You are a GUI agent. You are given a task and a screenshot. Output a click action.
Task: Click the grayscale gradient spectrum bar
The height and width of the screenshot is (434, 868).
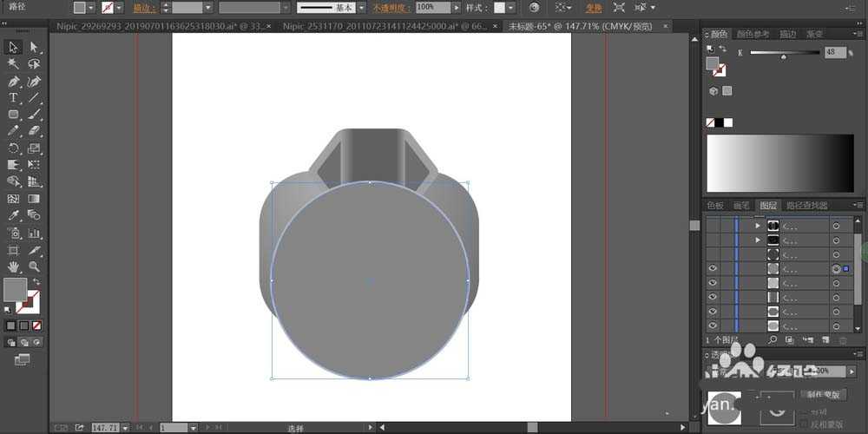tap(780, 163)
